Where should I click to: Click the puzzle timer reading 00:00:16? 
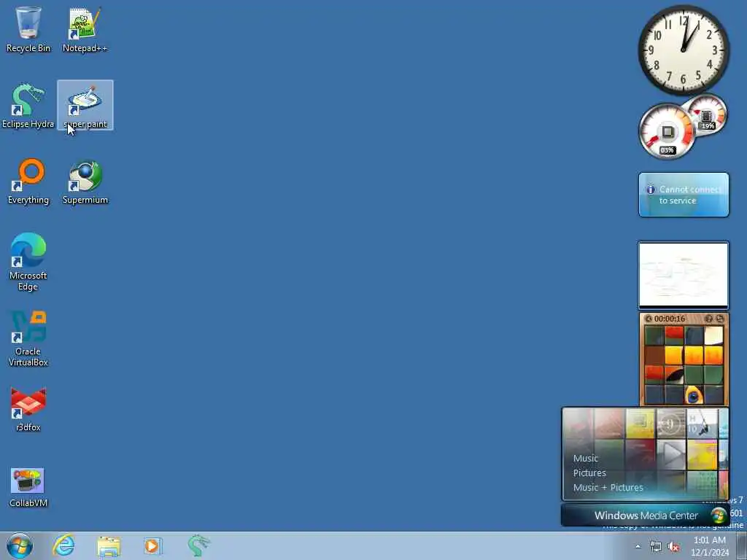(x=670, y=319)
